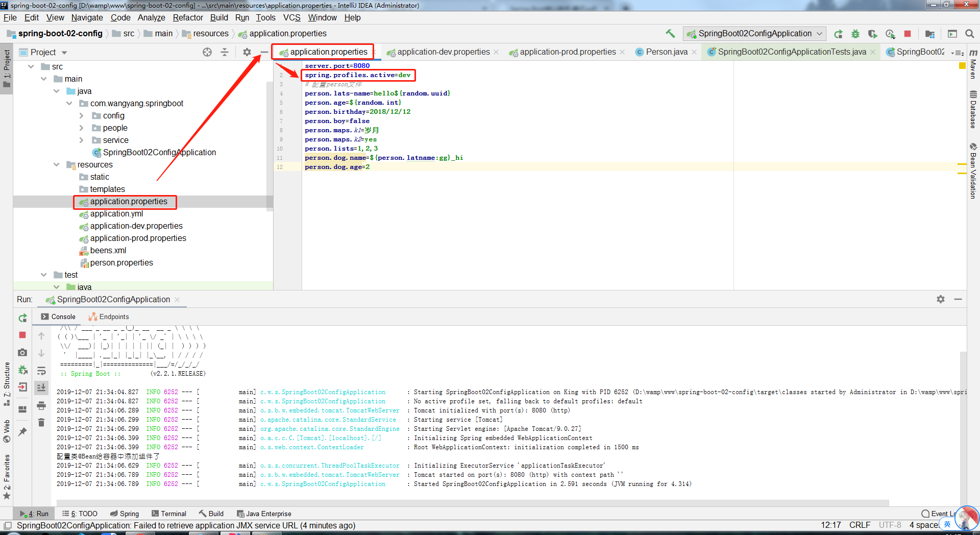Toggle the 7: Structure tool window button
This screenshot has width=980, height=535.
click(7, 384)
